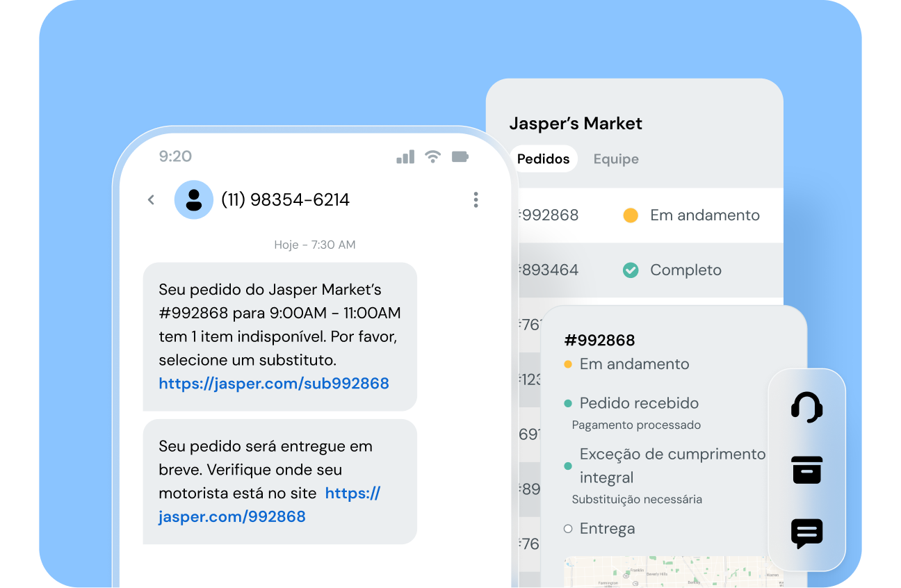Tap the contact avatar icon
Screen dimensions: 901x588
click(193, 199)
